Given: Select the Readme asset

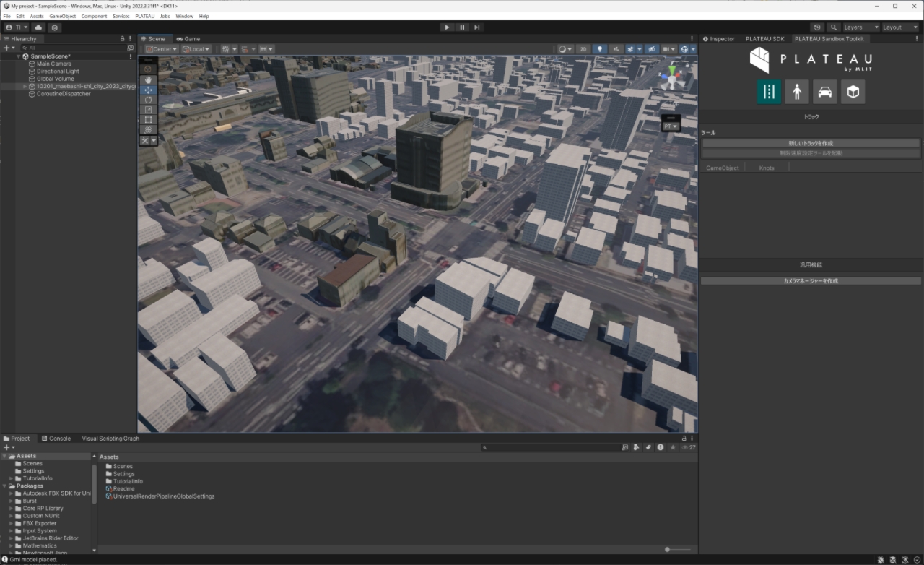Looking at the screenshot, I should [x=123, y=489].
